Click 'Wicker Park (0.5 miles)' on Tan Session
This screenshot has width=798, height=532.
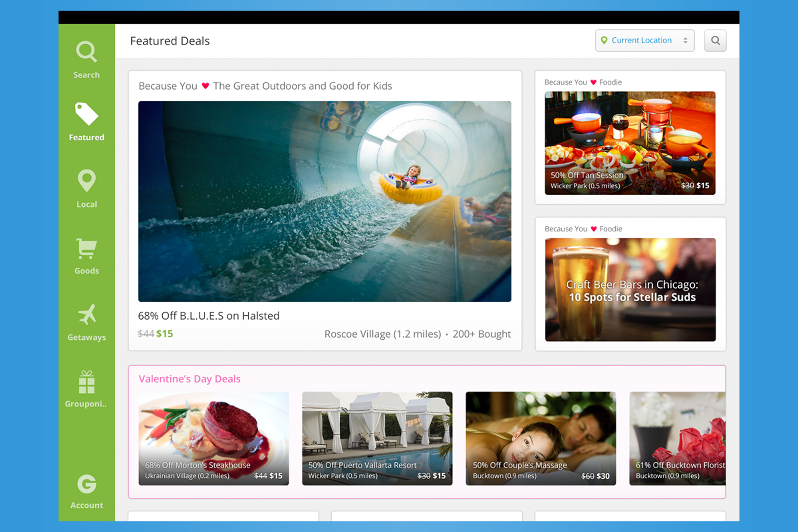(585, 186)
